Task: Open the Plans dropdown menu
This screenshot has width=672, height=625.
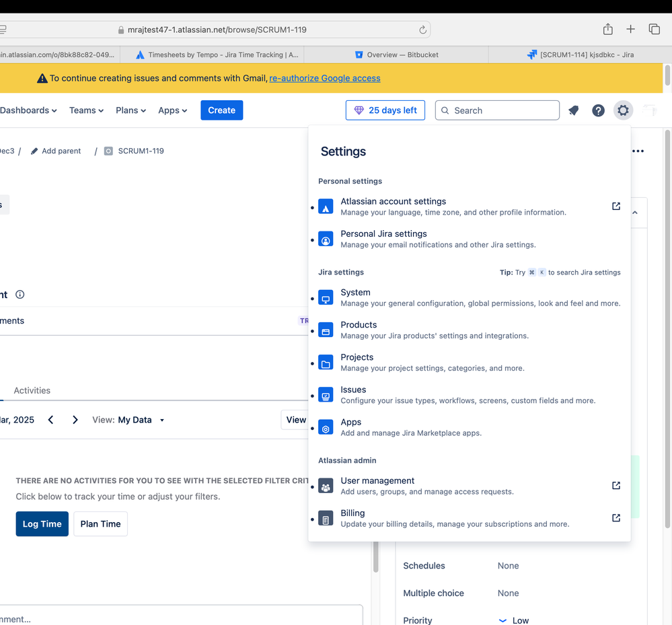Action: (x=130, y=110)
